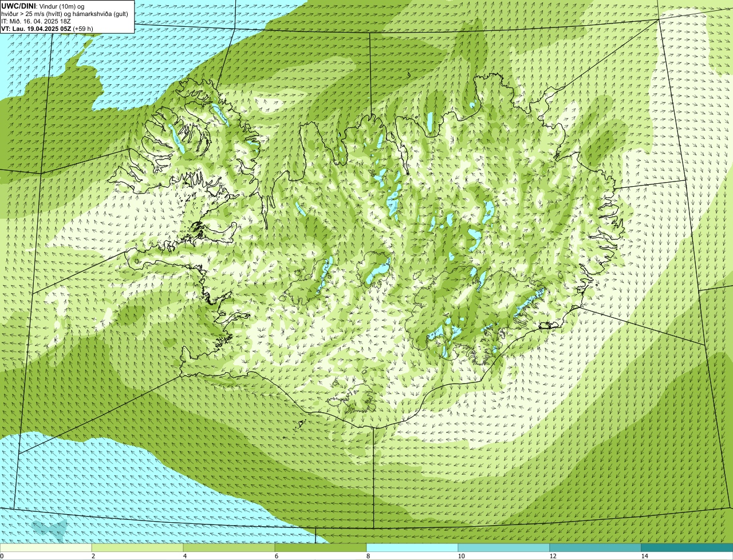
Task: Click the 4–6 m/s green legend segment
Action: pos(229,547)
